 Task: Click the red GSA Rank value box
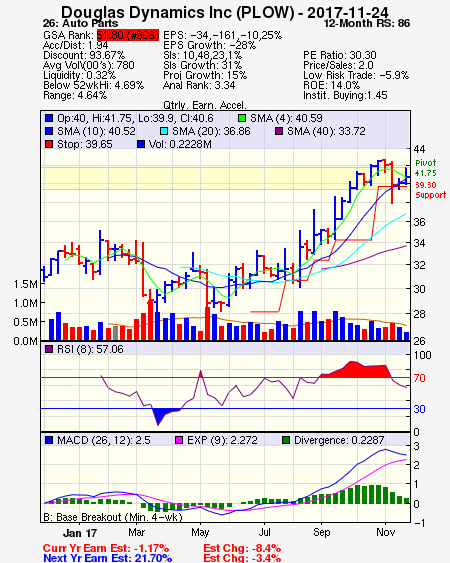[128, 35]
